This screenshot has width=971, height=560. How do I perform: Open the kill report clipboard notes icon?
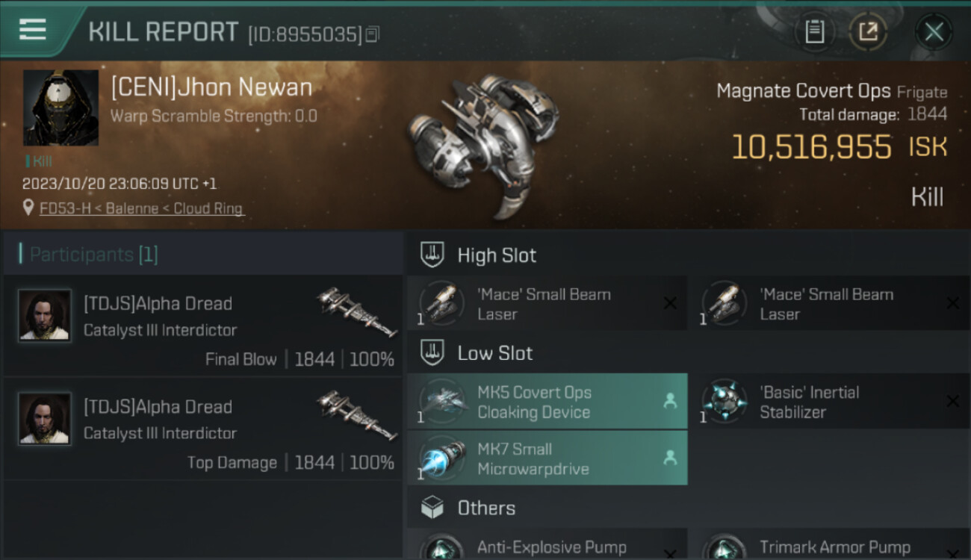pyautogui.click(x=814, y=31)
